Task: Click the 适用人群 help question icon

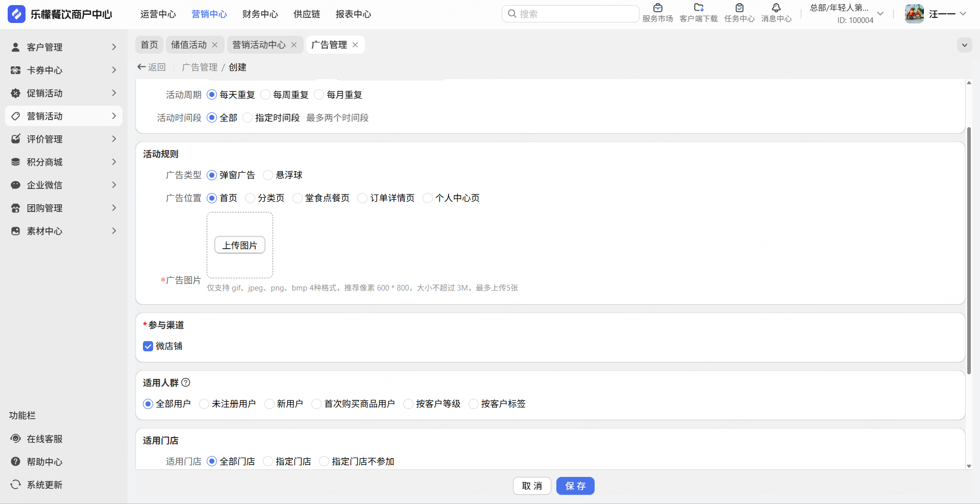Action: tap(186, 382)
